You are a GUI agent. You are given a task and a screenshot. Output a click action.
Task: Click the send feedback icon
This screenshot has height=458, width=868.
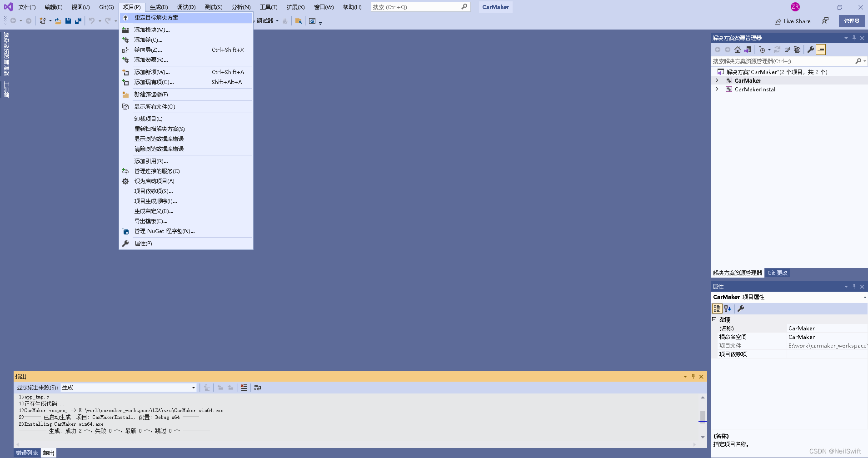click(825, 21)
